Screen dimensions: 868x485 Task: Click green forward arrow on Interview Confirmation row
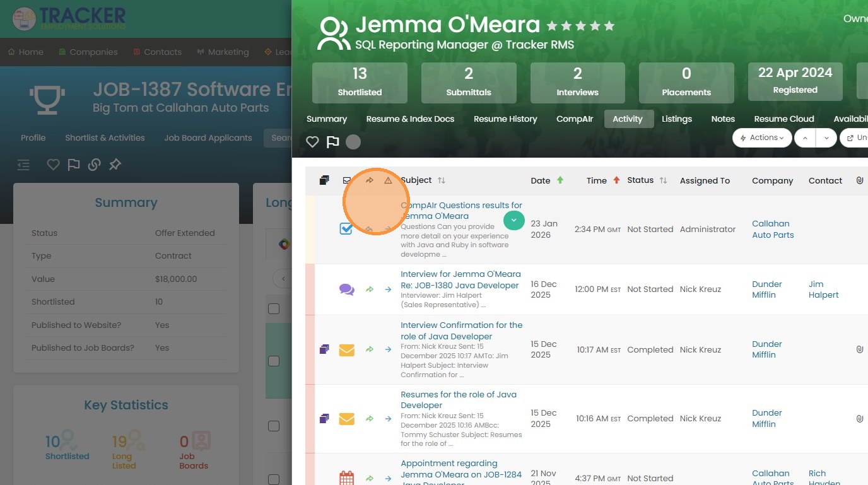(370, 349)
